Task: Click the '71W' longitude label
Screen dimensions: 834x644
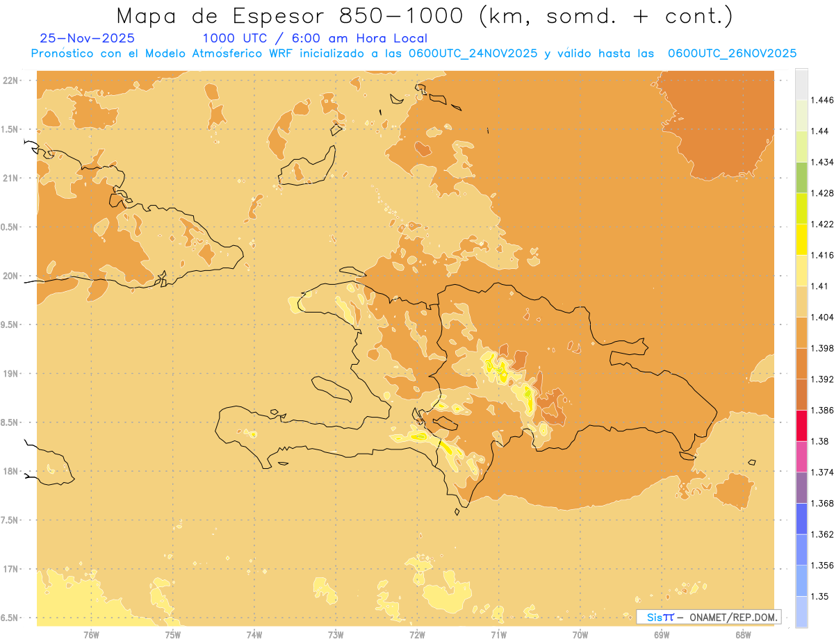Action: [x=498, y=634]
